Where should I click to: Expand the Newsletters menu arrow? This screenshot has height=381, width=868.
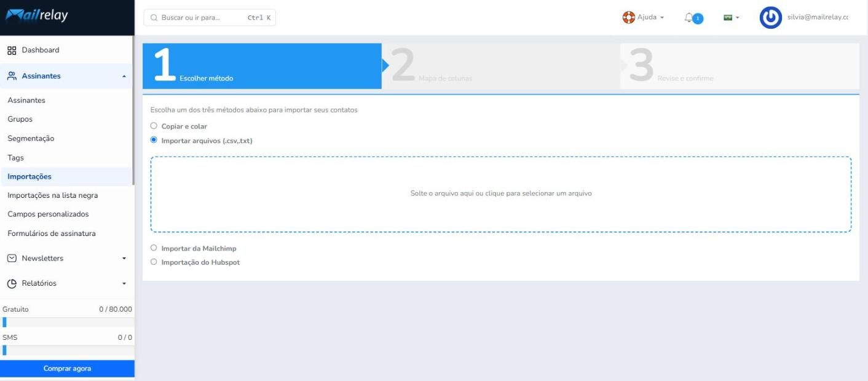(x=124, y=259)
